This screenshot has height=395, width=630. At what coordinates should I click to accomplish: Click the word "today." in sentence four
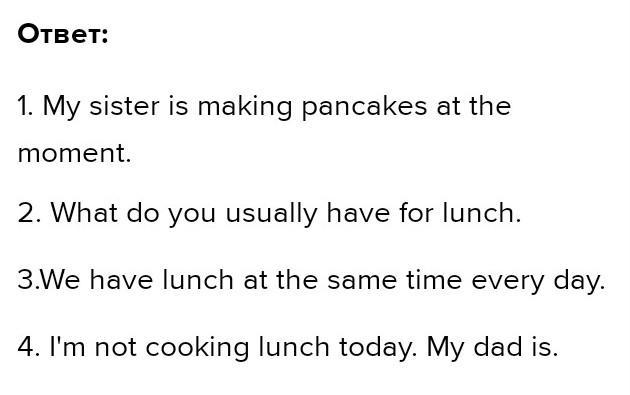coord(378,348)
